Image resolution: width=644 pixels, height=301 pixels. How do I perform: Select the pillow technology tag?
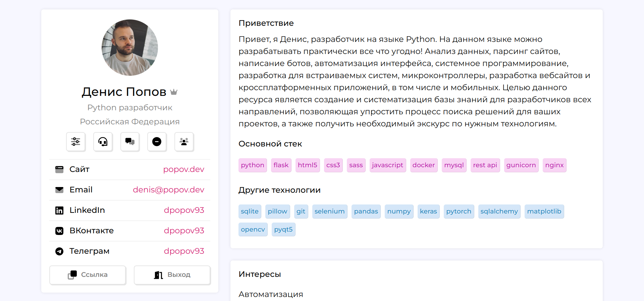pyautogui.click(x=278, y=212)
